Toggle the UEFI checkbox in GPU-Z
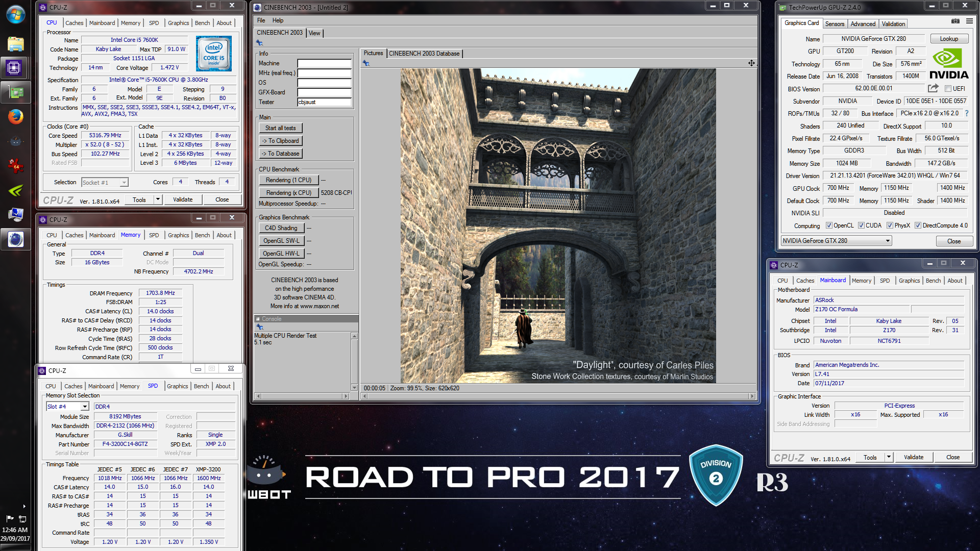 (x=948, y=89)
